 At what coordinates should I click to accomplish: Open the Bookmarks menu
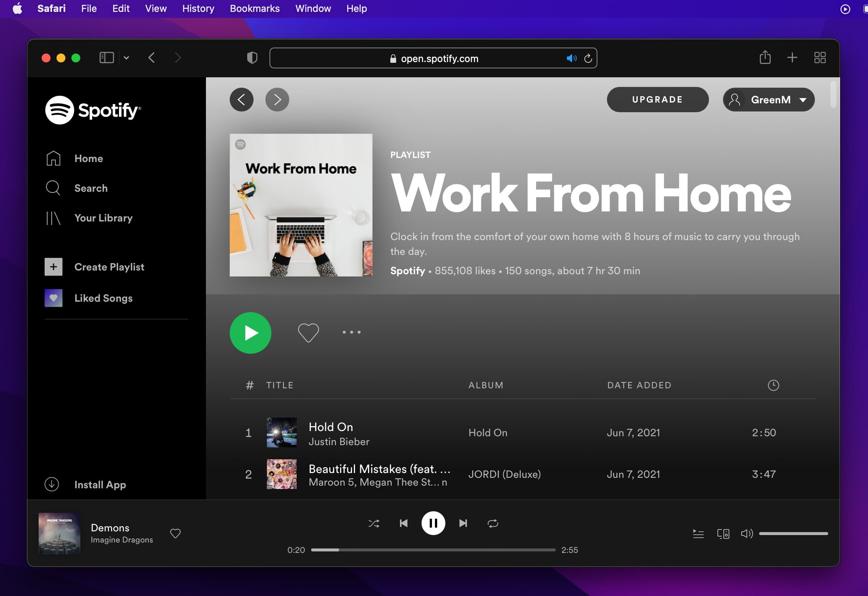point(254,8)
